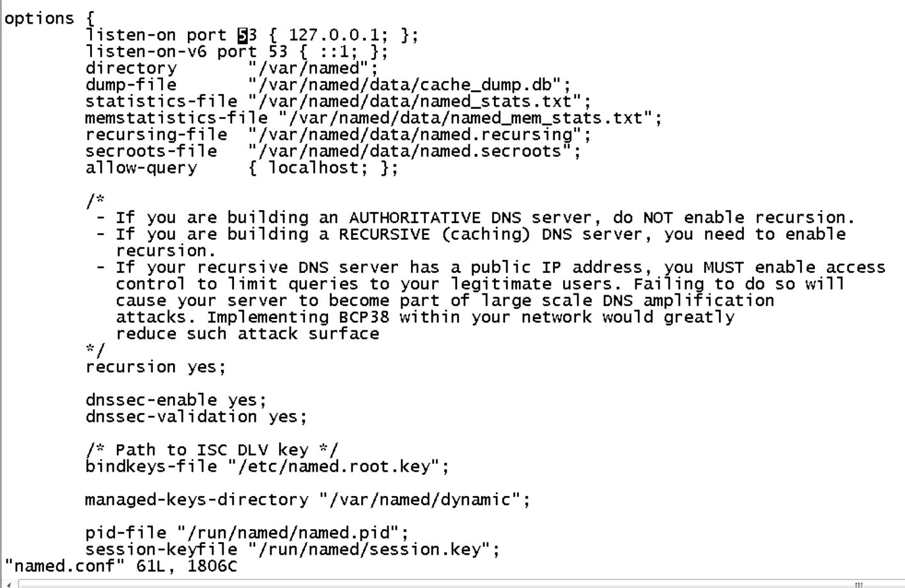Place cursor on "recursion yes;" line
The width and height of the screenshot is (905, 588).
[x=156, y=367]
